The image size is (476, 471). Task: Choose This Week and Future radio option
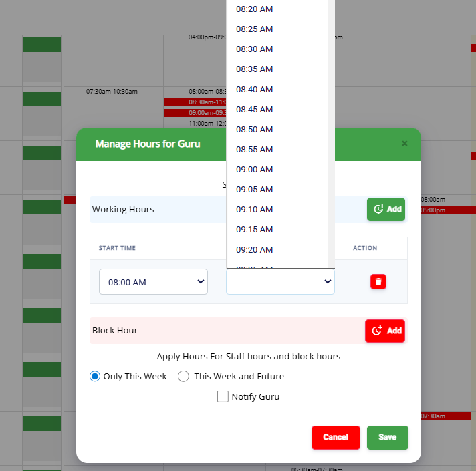tap(183, 376)
